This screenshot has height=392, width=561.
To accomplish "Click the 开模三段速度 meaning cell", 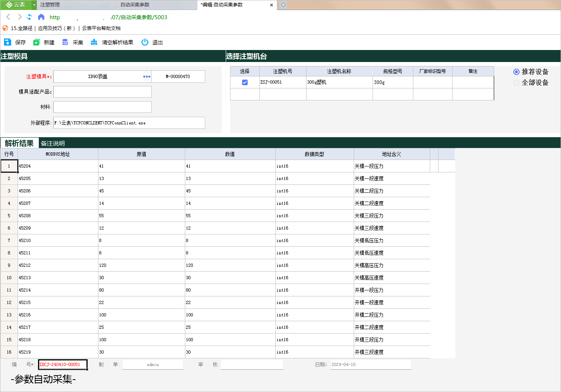I will pyautogui.click(x=392, y=352).
